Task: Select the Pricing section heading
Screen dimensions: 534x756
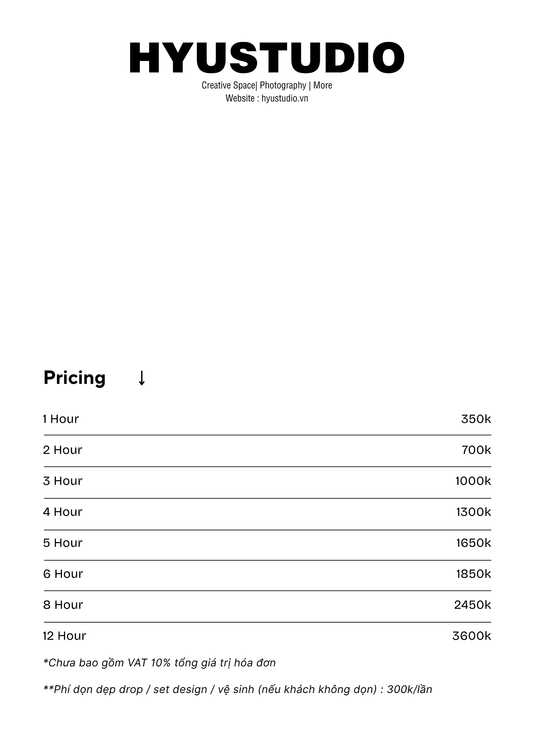Action: [x=74, y=378]
